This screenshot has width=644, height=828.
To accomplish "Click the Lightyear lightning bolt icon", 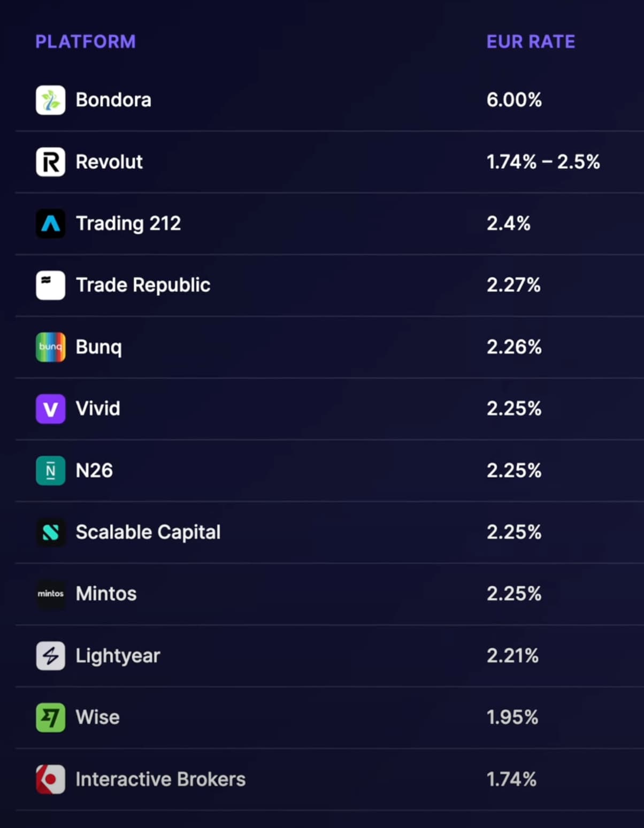I will pyautogui.click(x=50, y=656).
